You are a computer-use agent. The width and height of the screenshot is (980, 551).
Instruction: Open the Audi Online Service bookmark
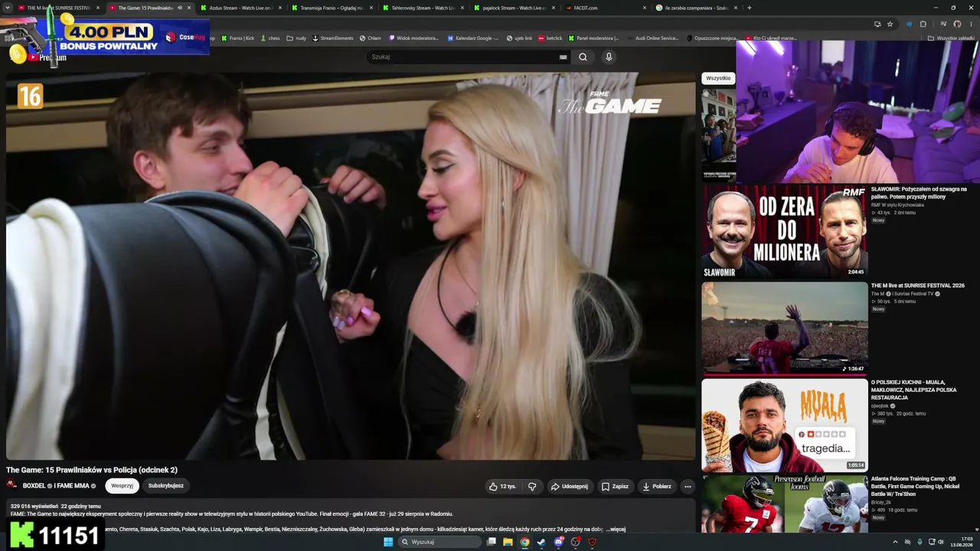click(652, 37)
